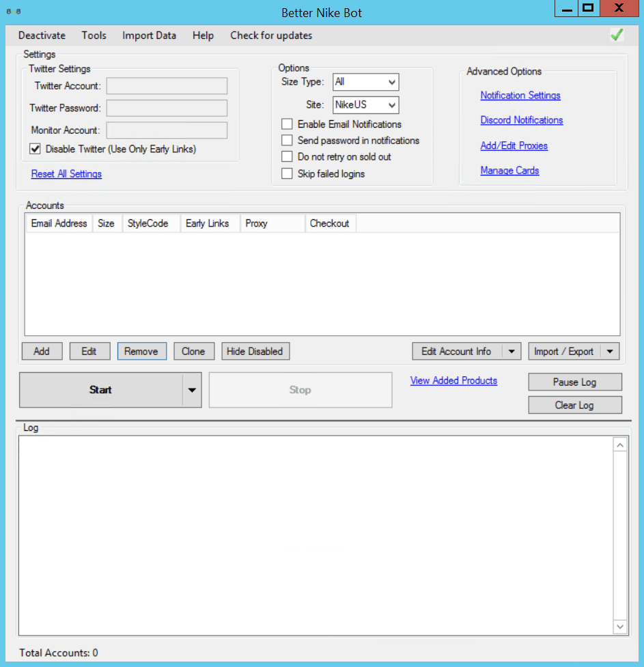Click the log scrollbar down arrow
The image size is (644, 667).
coord(620,627)
